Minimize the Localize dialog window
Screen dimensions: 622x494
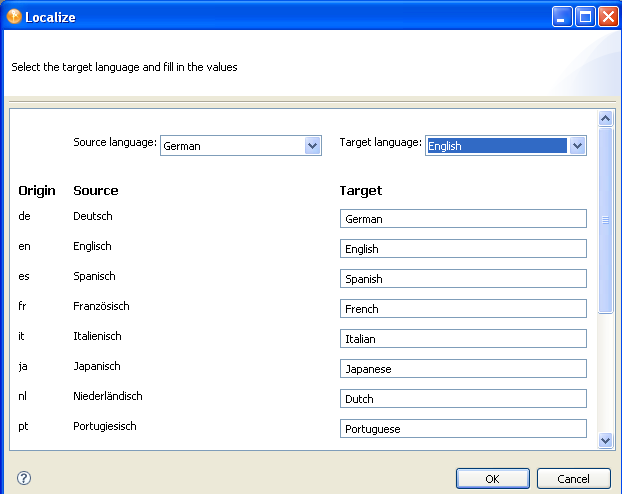pos(563,17)
